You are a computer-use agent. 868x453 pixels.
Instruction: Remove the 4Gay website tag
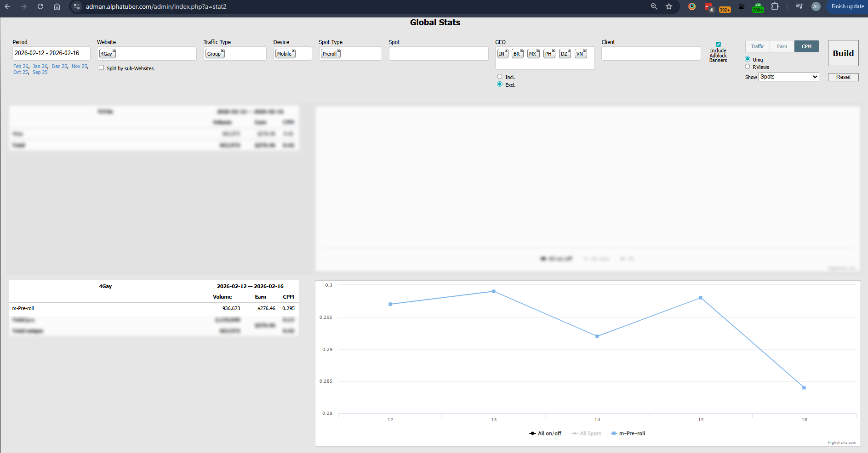tap(114, 51)
